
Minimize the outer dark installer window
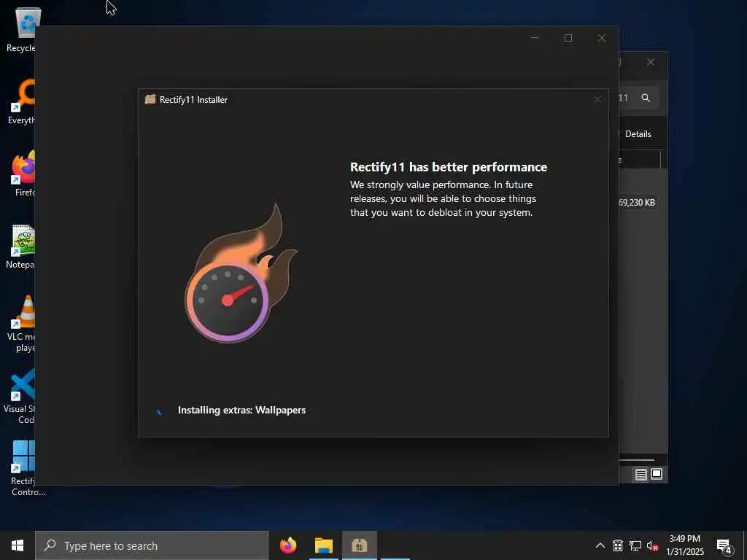[x=535, y=38]
